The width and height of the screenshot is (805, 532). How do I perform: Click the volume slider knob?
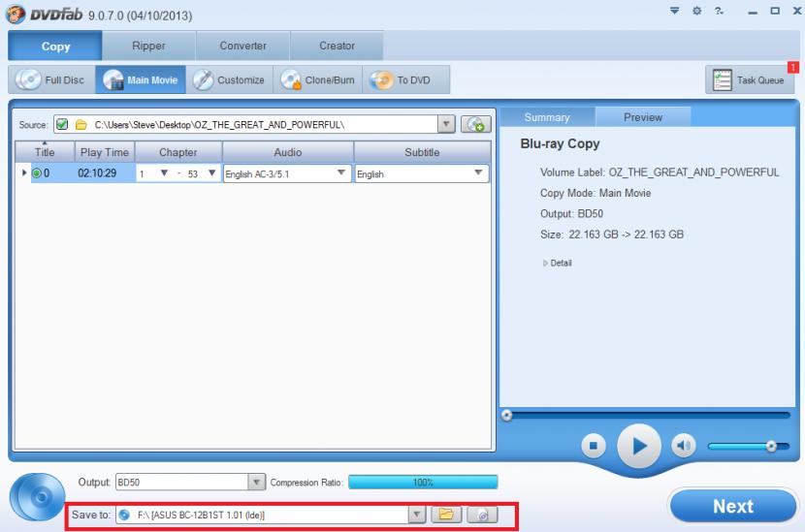(x=771, y=446)
